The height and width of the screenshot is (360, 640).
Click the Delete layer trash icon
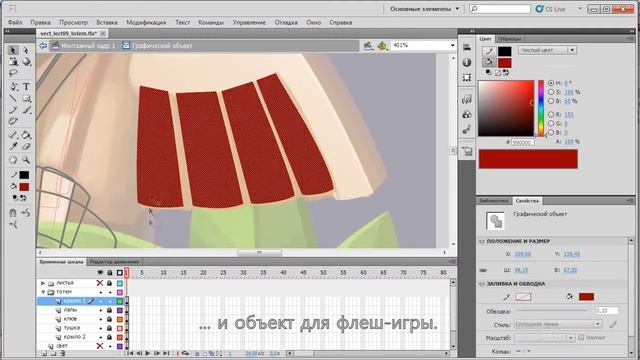point(62,353)
